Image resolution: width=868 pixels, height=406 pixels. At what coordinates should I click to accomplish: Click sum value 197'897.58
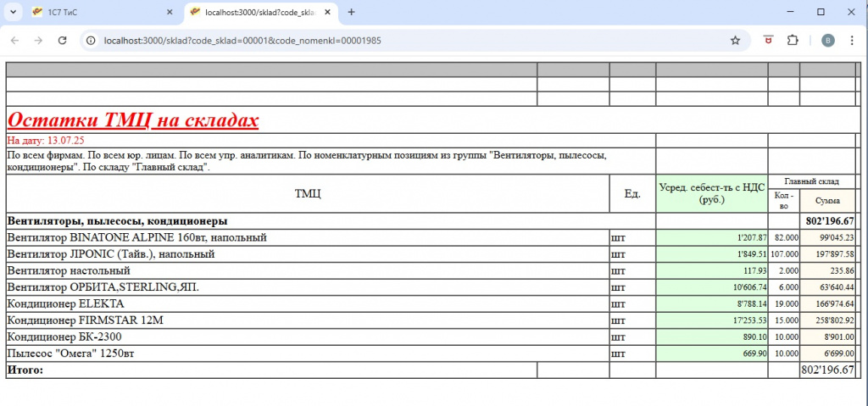(837, 254)
